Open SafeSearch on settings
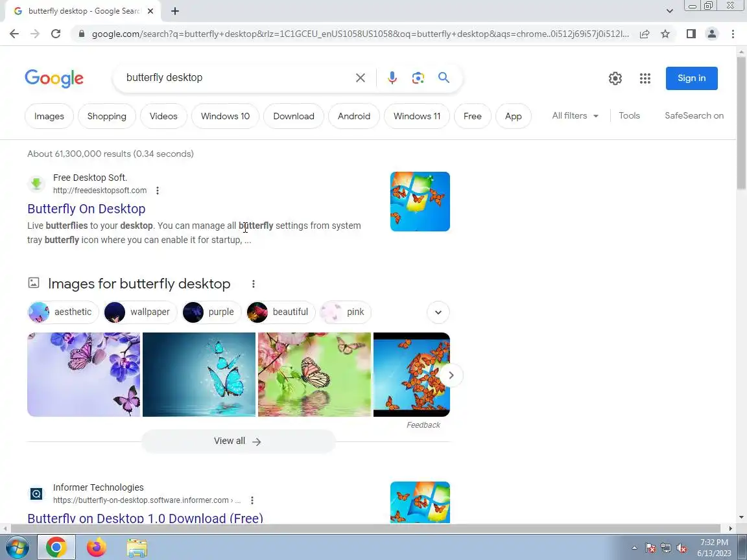The width and height of the screenshot is (747, 560). pos(694,116)
